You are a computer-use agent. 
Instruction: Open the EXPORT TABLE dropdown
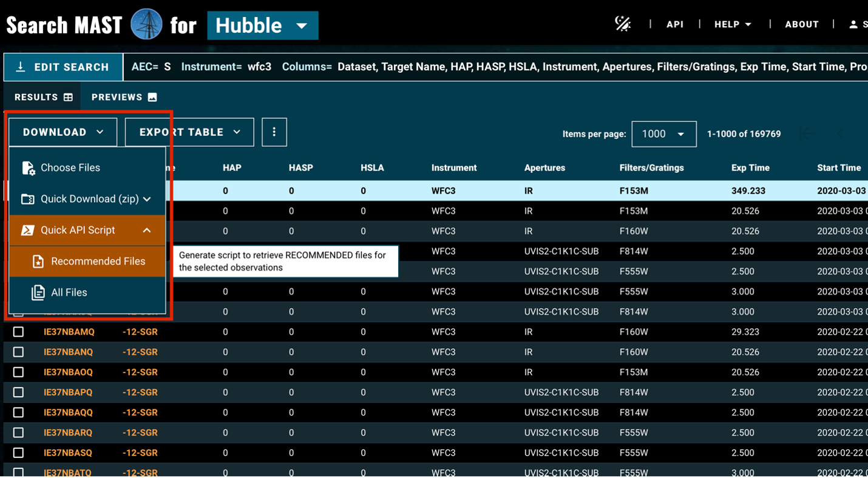tap(189, 132)
